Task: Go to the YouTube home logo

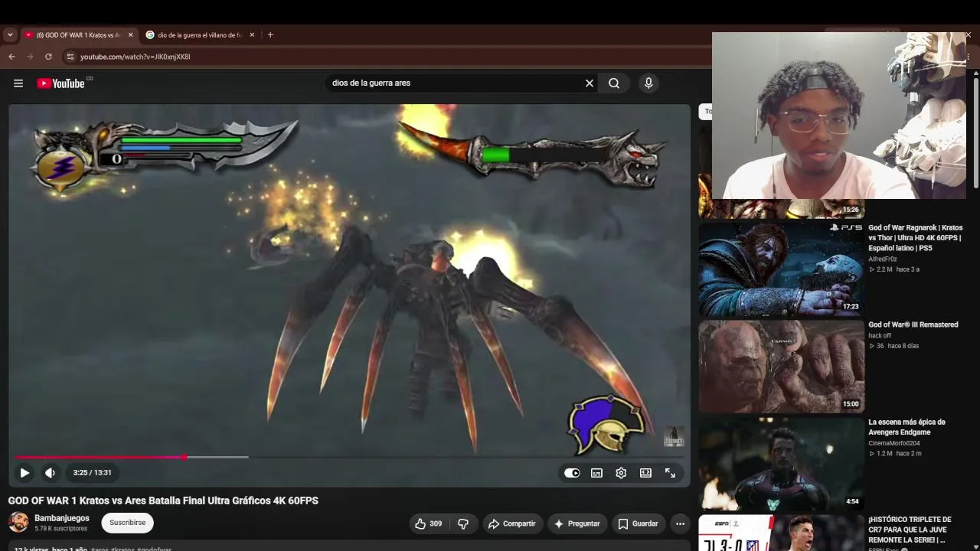Action: 60,83
